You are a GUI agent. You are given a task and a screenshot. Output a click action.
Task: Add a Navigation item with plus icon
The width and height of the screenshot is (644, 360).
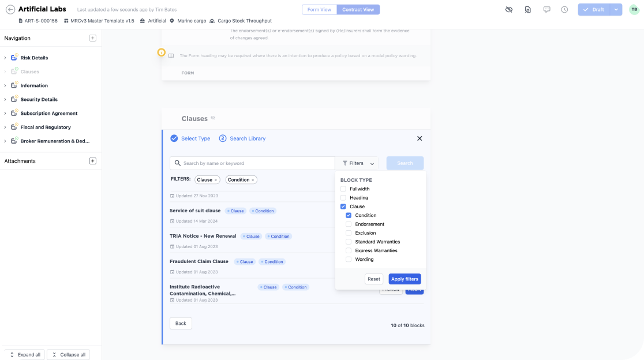92,38
